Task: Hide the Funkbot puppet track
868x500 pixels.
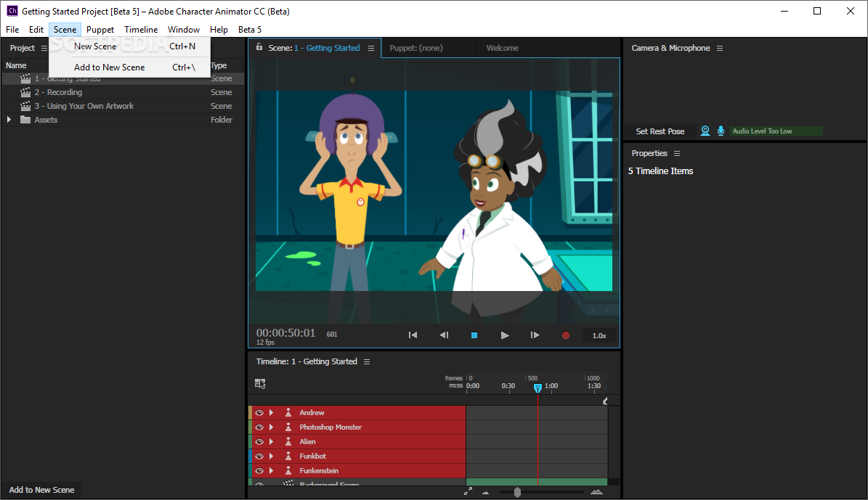Action: (259, 456)
